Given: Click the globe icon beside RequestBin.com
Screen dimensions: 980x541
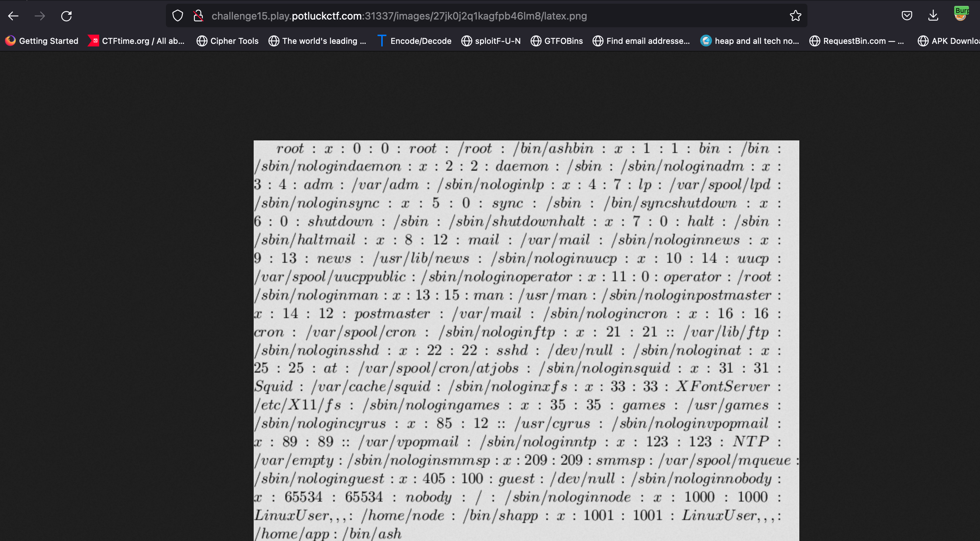Looking at the screenshot, I should 814,41.
